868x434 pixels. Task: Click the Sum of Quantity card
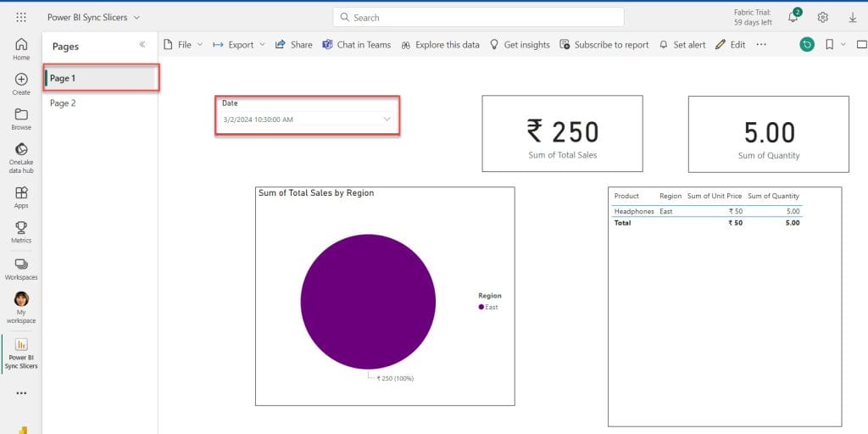pyautogui.click(x=768, y=134)
